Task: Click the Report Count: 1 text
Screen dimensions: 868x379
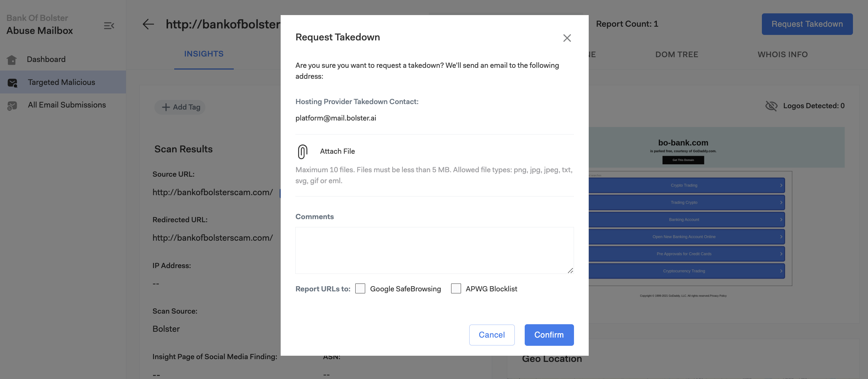Action: tap(627, 24)
